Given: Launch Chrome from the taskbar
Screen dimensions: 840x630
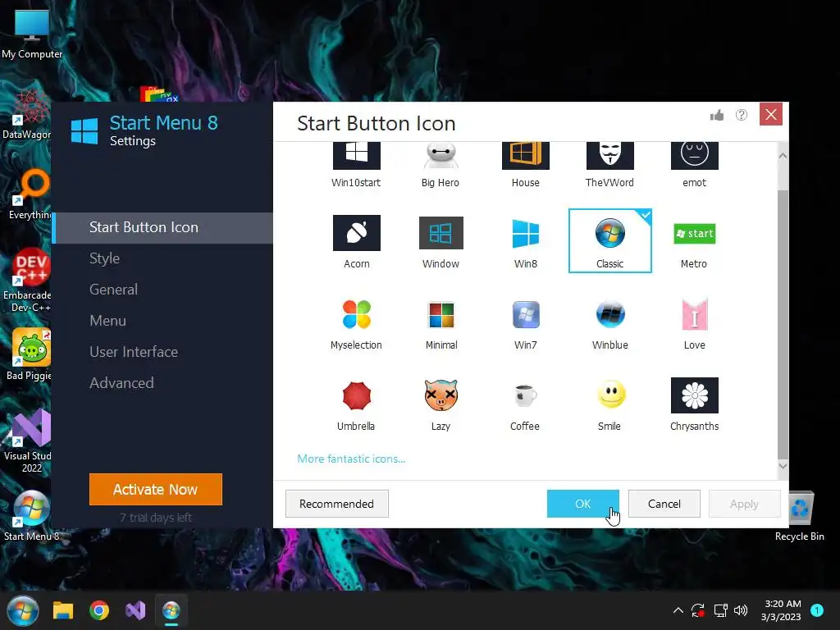Looking at the screenshot, I should point(99,610).
